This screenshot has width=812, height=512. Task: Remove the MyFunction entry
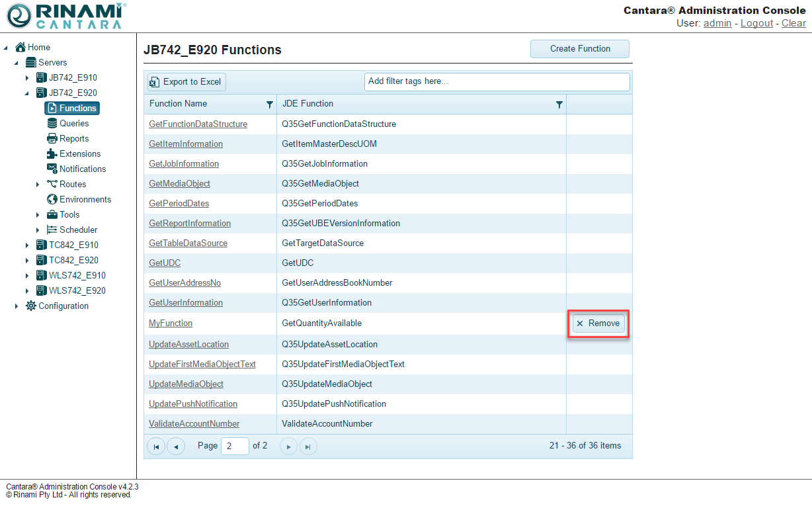click(598, 323)
